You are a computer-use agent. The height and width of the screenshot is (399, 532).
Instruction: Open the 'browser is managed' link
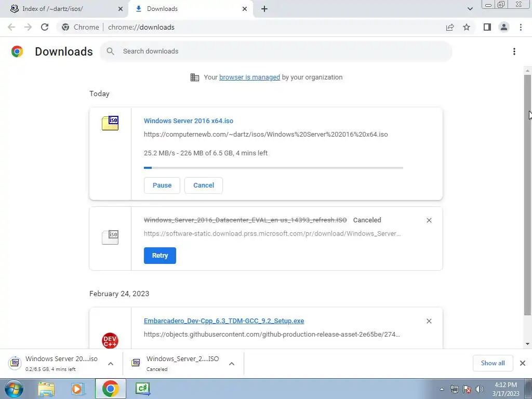(249, 77)
